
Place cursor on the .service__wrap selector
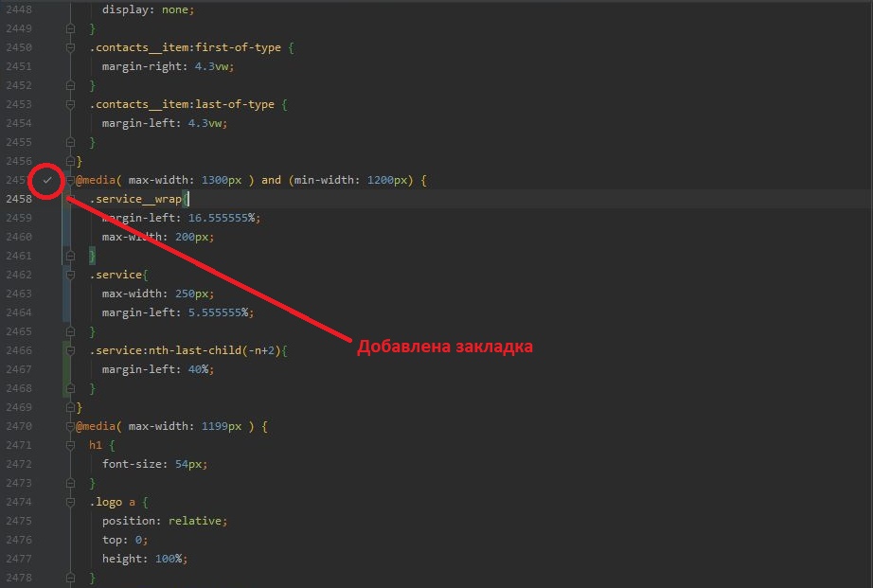(x=135, y=199)
